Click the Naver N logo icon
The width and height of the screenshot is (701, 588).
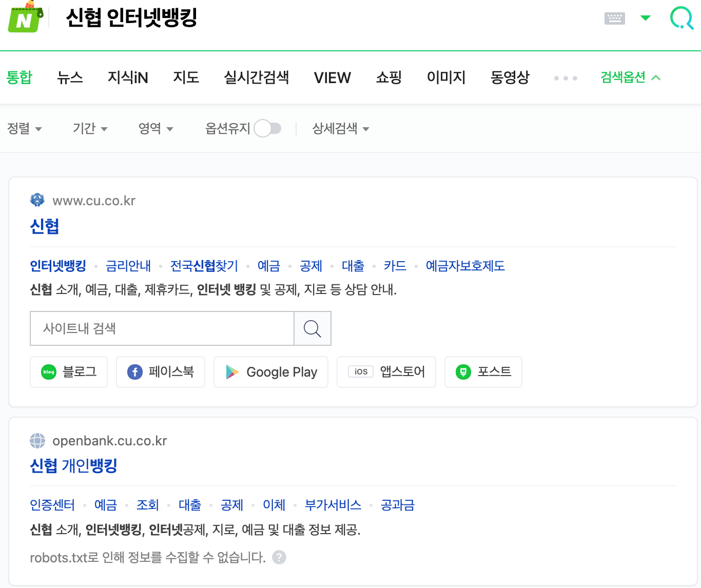(x=25, y=16)
